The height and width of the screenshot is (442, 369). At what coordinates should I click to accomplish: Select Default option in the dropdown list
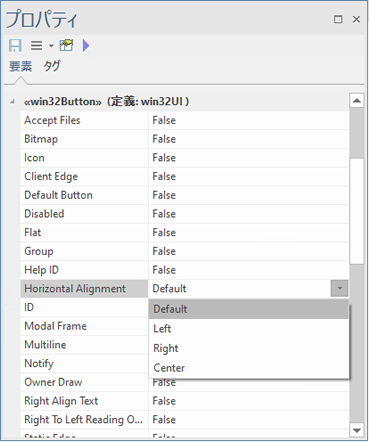248,309
